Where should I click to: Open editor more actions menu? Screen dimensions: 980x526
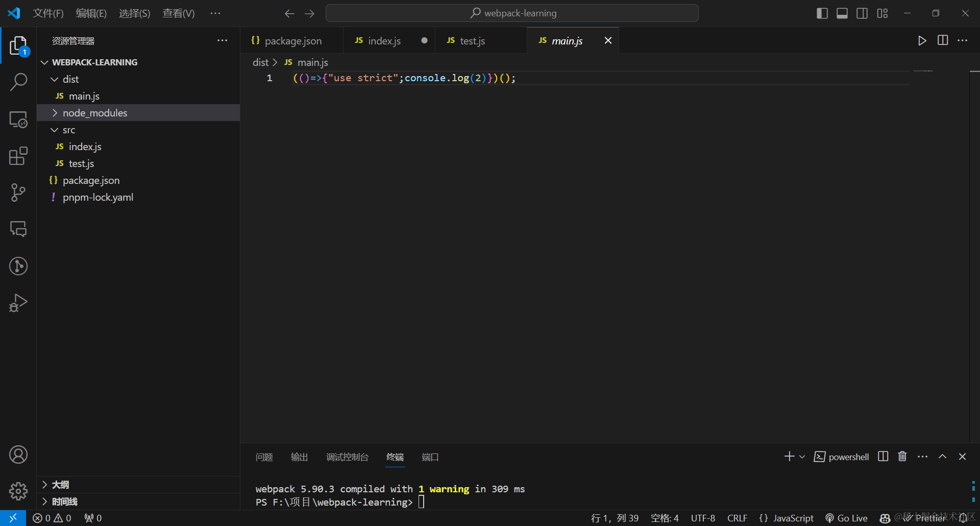click(x=963, y=40)
